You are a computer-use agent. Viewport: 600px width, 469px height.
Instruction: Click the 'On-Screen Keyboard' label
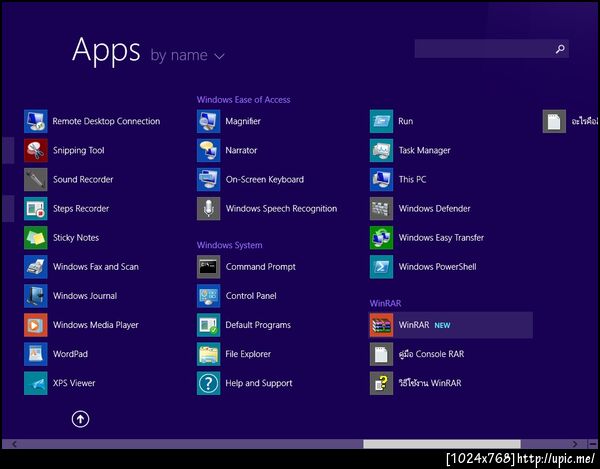point(265,179)
